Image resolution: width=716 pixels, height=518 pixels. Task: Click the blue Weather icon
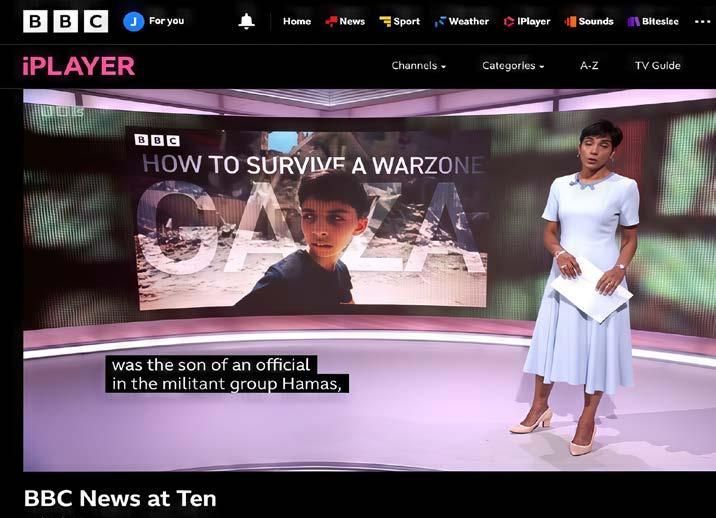click(440, 21)
